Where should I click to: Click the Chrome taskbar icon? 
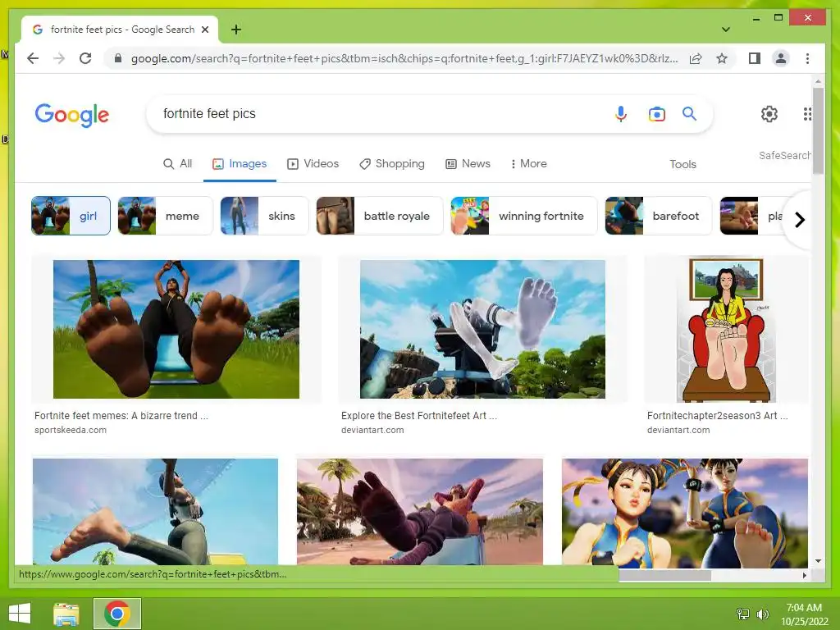click(x=117, y=614)
